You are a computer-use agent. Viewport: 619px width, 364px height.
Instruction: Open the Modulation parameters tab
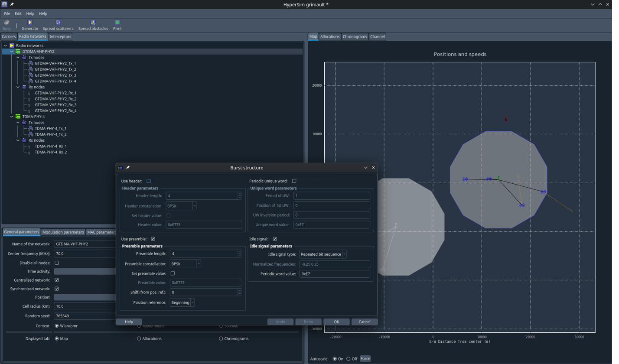(x=63, y=232)
